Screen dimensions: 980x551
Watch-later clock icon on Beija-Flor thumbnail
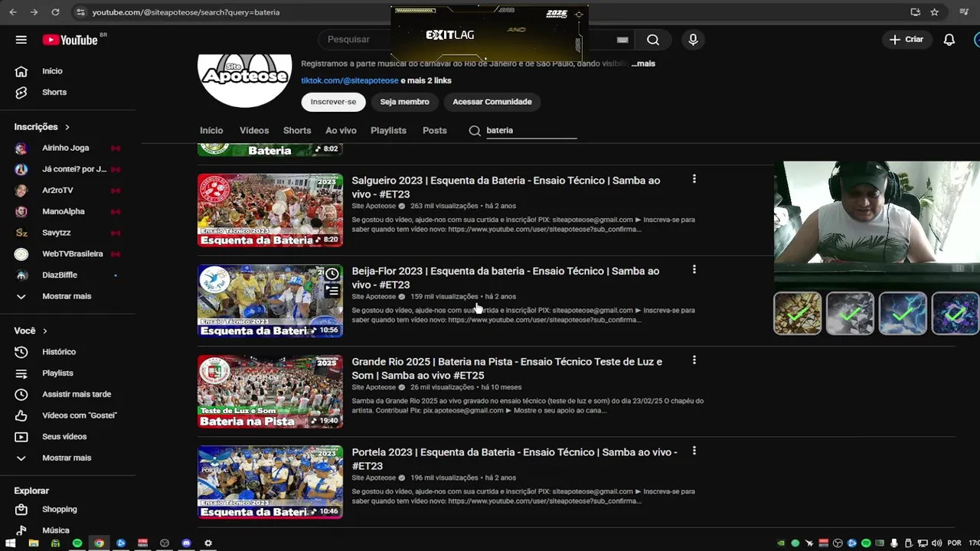[x=332, y=274]
